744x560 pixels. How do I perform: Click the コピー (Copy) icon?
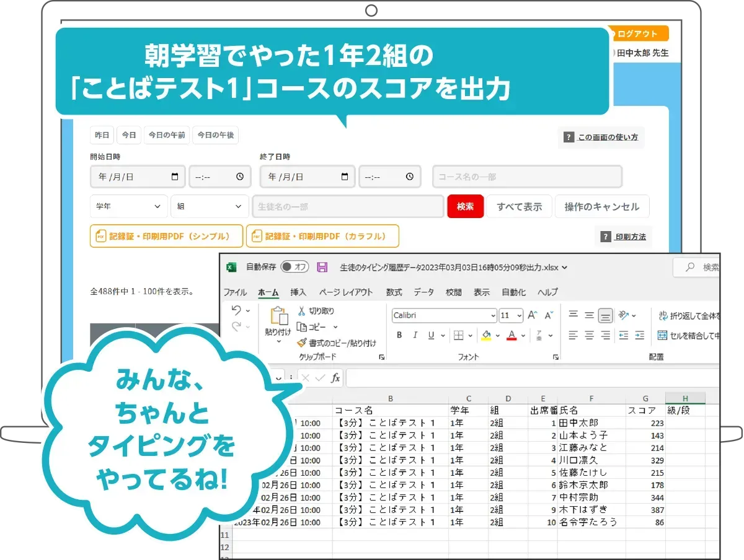(301, 326)
